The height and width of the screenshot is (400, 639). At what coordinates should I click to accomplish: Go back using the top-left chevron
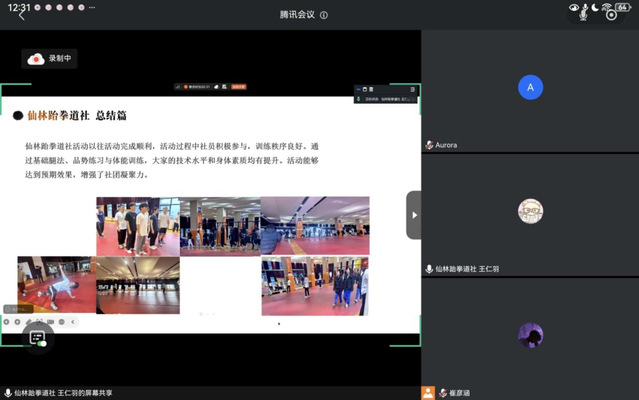coord(21,15)
